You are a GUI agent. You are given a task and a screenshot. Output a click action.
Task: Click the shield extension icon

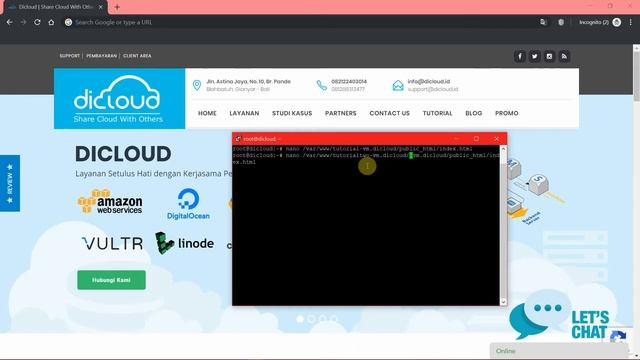pos(561,22)
